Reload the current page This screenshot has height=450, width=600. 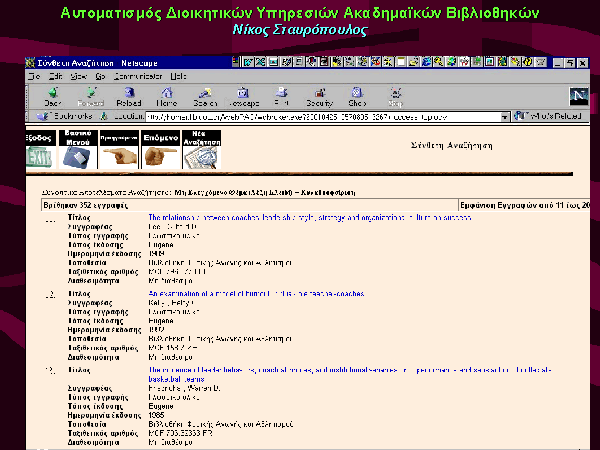click(x=128, y=96)
